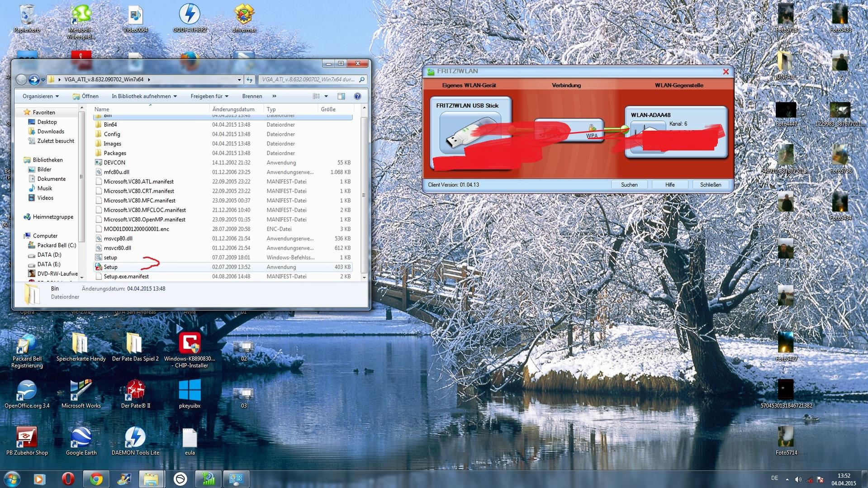Click the forward arrow in Explorer
Screen dimensions: 868x488
tap(34, 80)
